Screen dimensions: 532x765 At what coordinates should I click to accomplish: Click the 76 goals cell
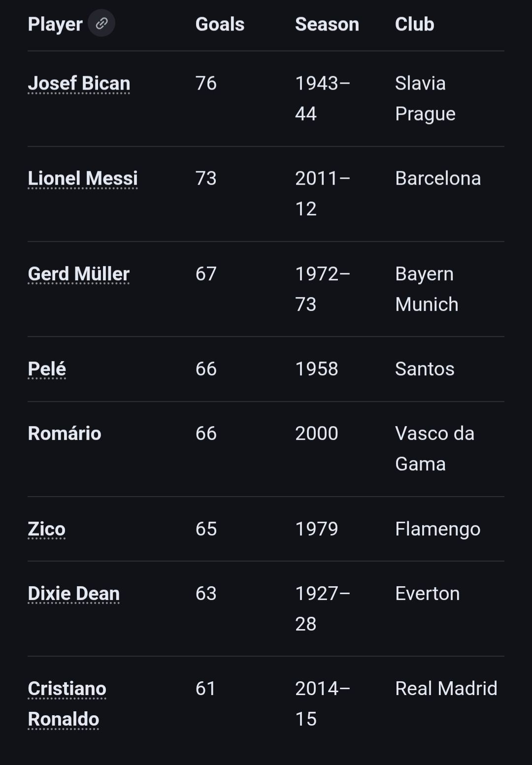coord(206,83)
